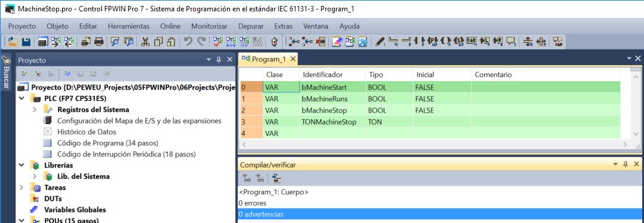Collapse the POUs (15 pasos) node
Viewport: 644px width, 223px height.
click(21, 220)
